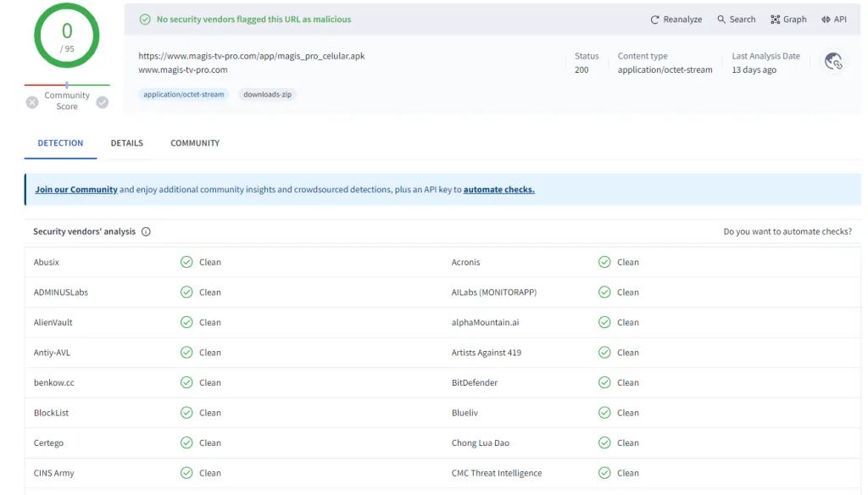868x495 pixels.
Task: Open the Graph network icon
Action: pyautogui.click(x=775, y=19)
